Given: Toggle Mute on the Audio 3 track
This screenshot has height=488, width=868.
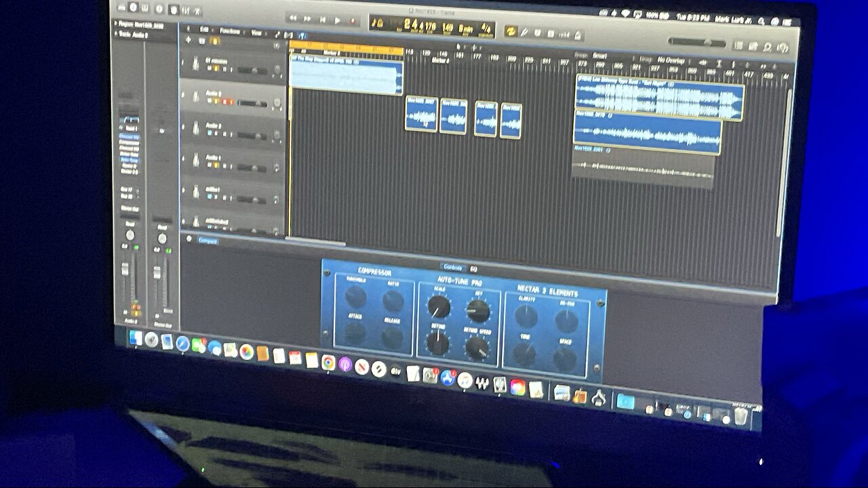Looking at the screenshot, I should tap(210, 100).
